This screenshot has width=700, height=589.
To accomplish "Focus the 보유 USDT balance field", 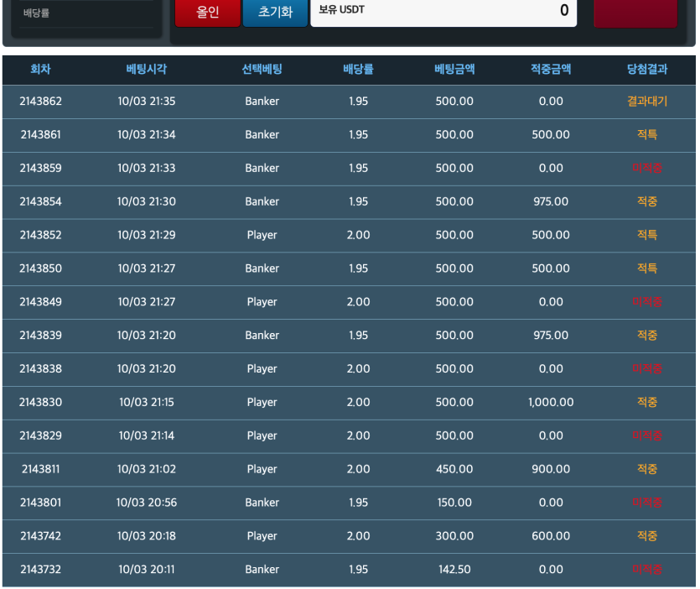I will 443,12.
